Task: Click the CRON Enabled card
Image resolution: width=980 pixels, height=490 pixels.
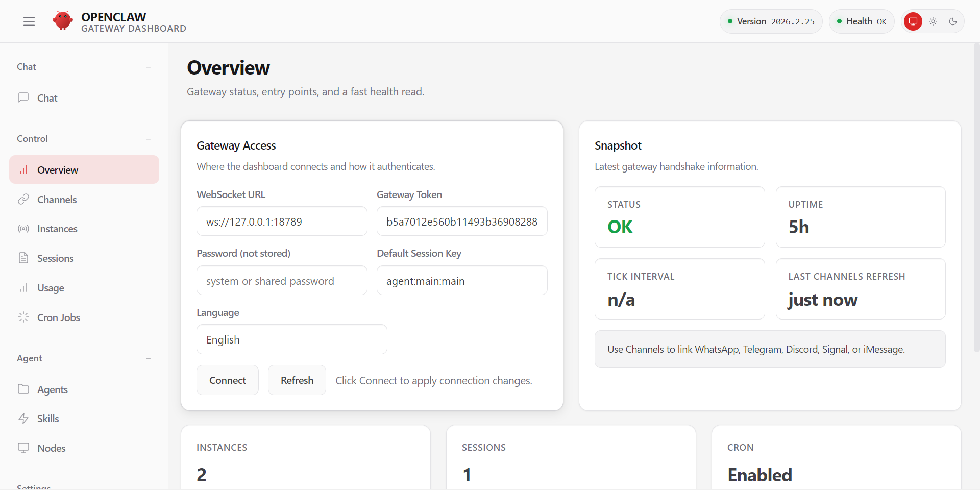Action: coord(837,458)
